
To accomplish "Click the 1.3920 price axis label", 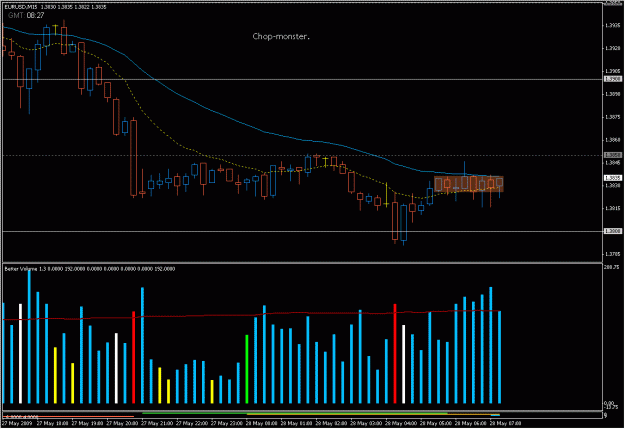I will tap(613, 48).
